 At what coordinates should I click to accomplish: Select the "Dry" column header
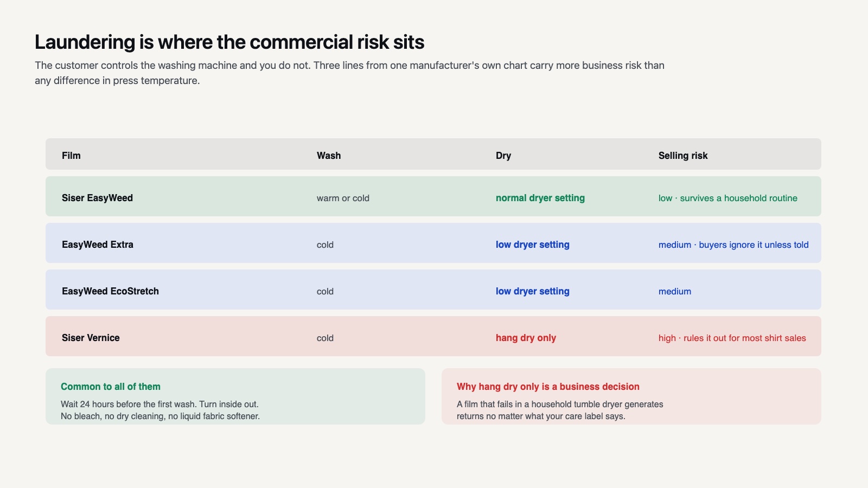tap(503, 156)
